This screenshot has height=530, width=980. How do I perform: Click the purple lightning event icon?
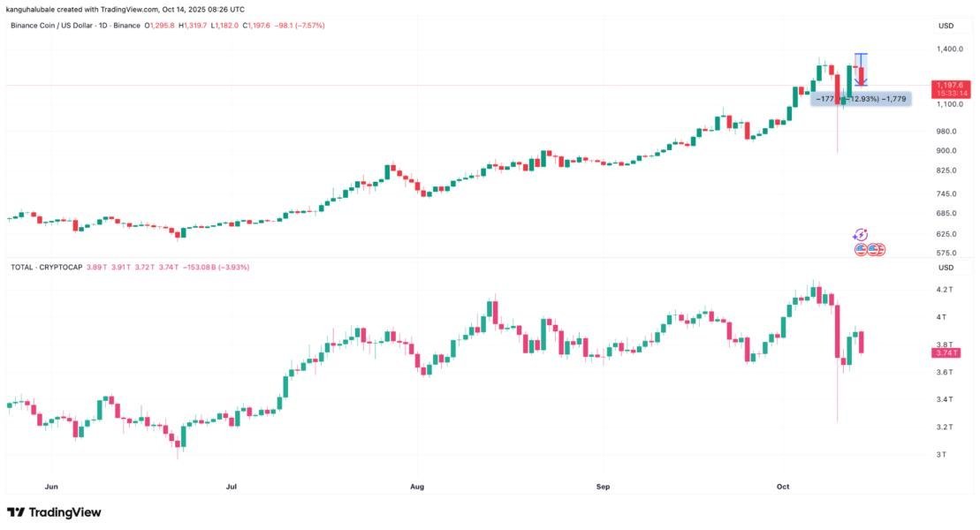pos(861,235)
